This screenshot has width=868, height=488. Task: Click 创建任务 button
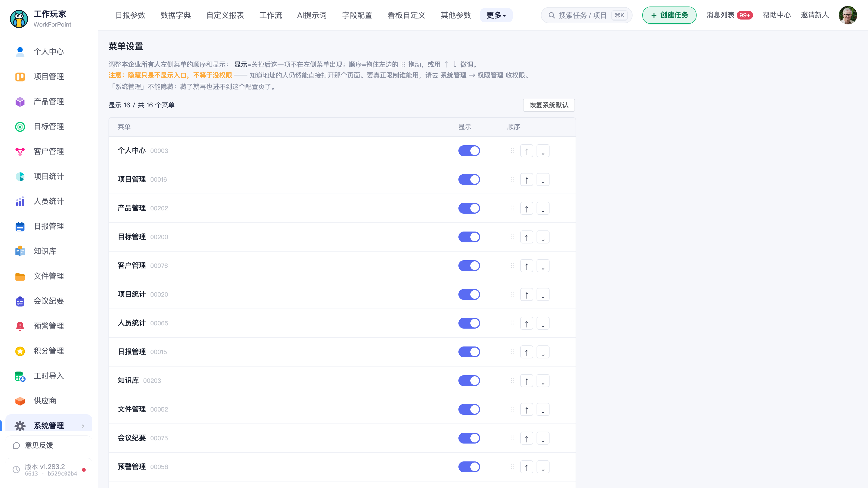point(669,15)
